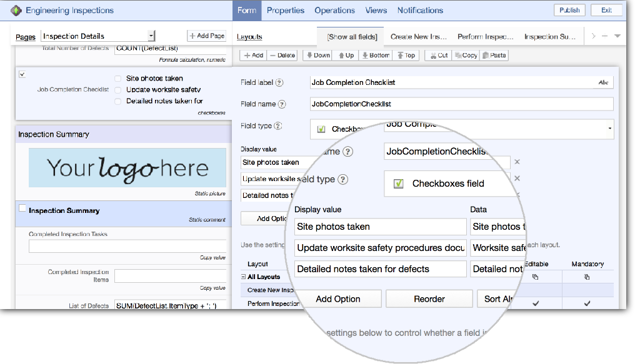
Task: Cut the selected field
Action: tap(439, 56)
